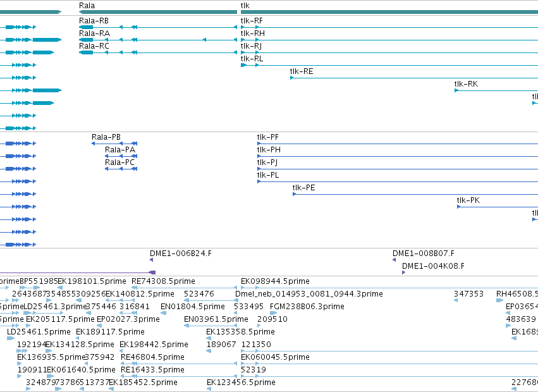Viewport: 538px width, 392px height.
Task: Select the EK098944.5prime EST label
Action: click(x=275, y=281)
